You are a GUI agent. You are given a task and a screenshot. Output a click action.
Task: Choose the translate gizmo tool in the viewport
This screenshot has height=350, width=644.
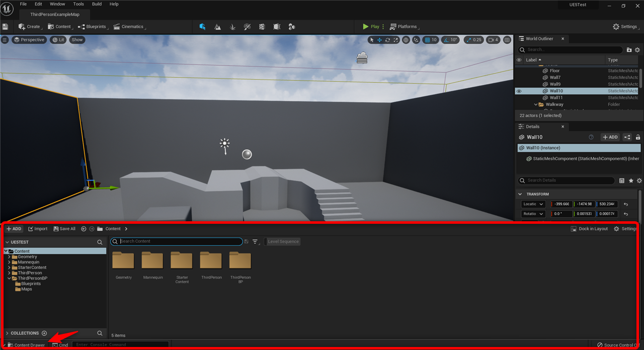click(380, 40)
